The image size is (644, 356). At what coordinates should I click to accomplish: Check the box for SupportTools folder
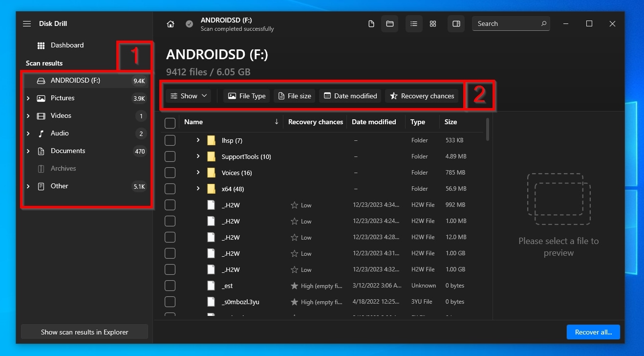tap(170, 156)
